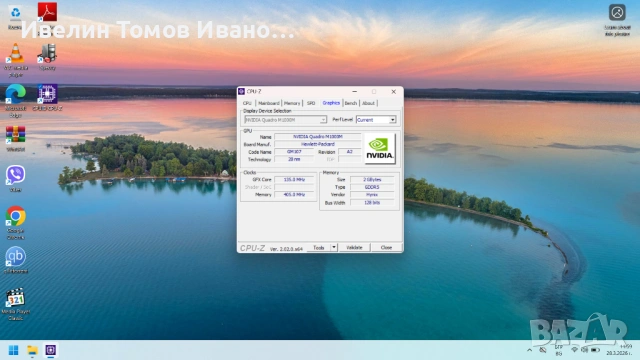Open File Explorer from the taskbar
The width and height of the screenshot is (640, 360).
pos(32,350)
